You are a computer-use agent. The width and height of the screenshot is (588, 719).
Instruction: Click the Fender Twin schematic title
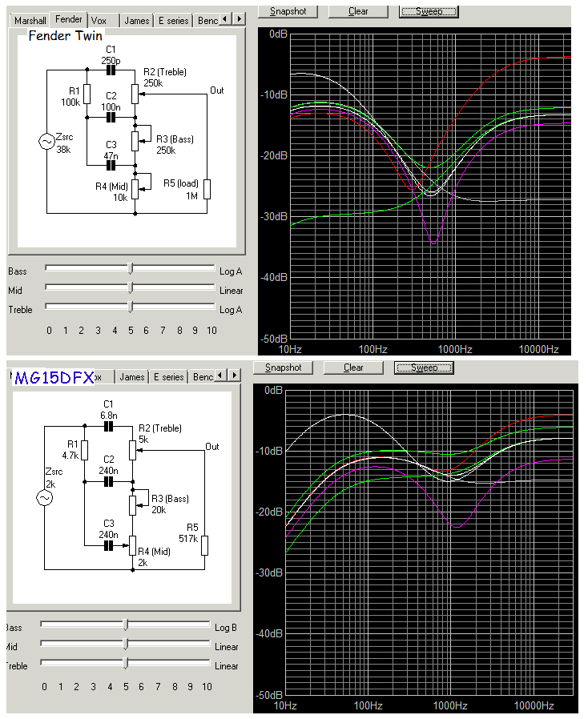click(65, 36)
